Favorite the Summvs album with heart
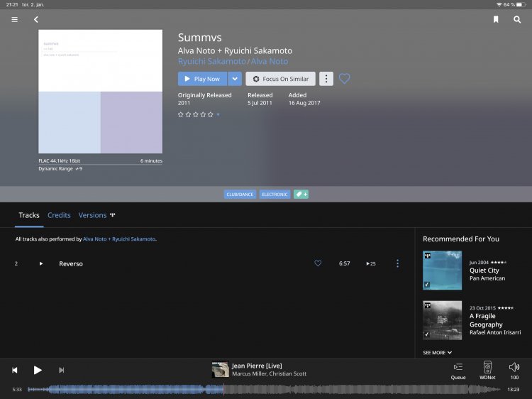This screenshot has width=532, height=399. click(x=344, y=79)
